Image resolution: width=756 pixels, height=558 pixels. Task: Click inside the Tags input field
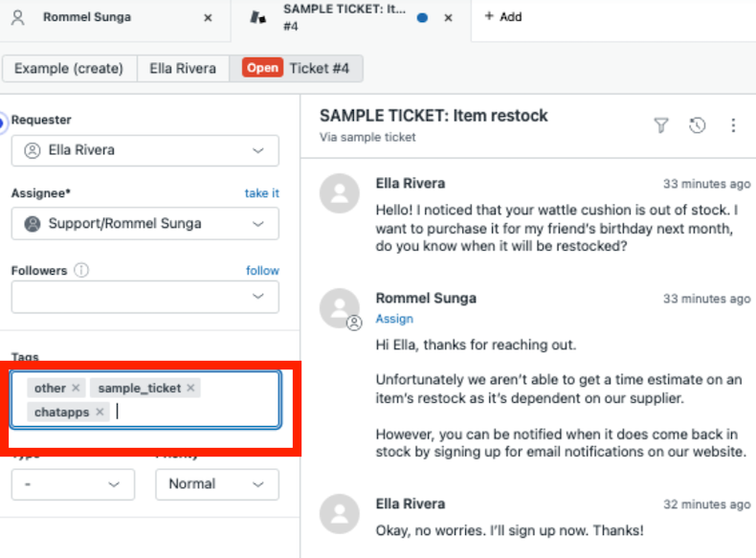(191, 412)
